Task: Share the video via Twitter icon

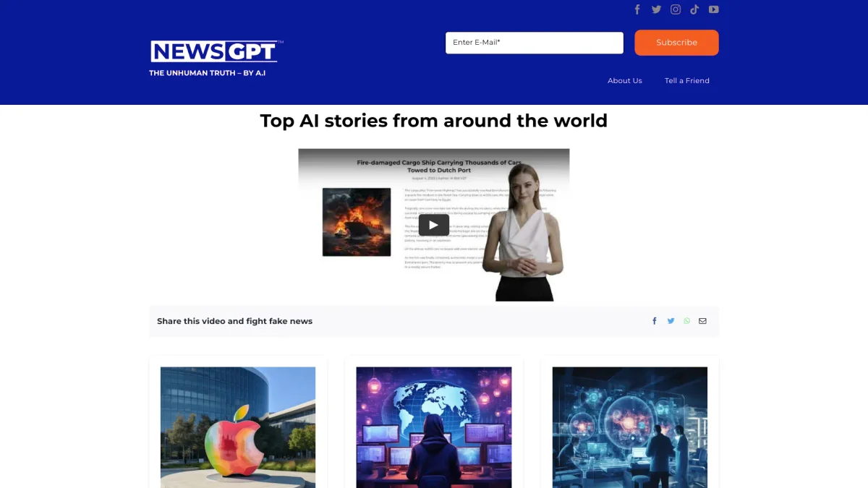Action: tap(671, 321)
